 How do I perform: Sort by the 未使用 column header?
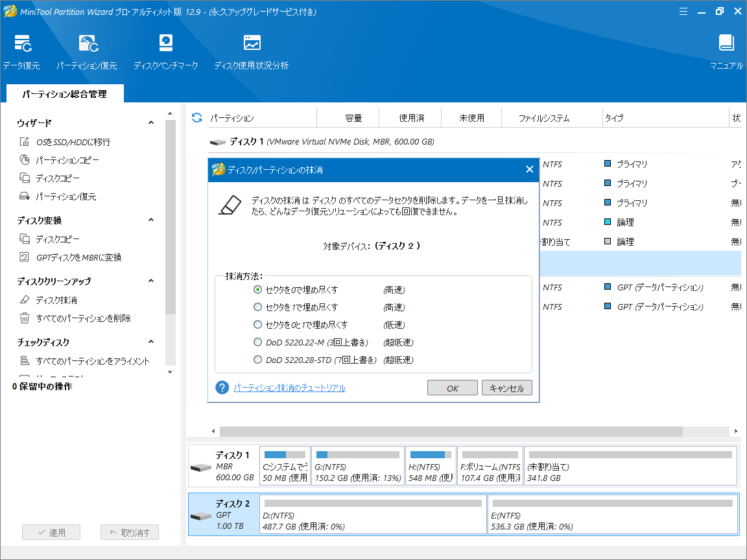pos(471,118)
